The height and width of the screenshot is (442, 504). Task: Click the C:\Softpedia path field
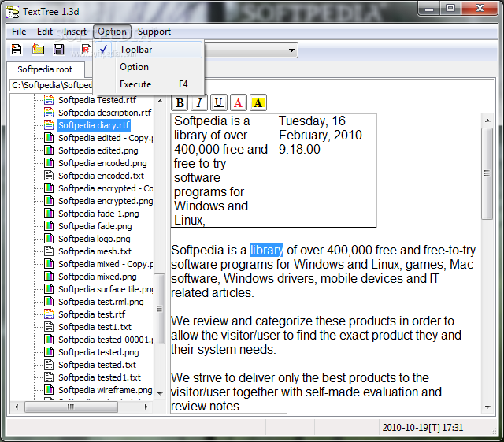click(51, 85)
